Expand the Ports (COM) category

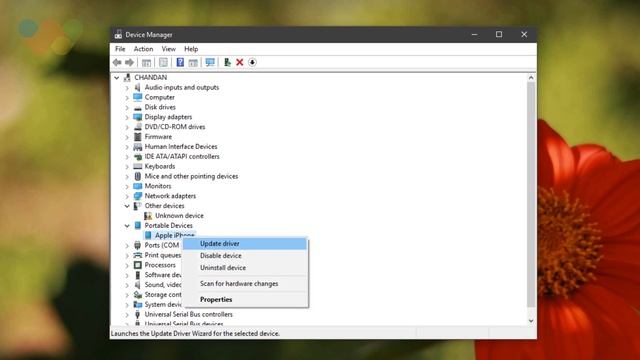tap(127, 245)
